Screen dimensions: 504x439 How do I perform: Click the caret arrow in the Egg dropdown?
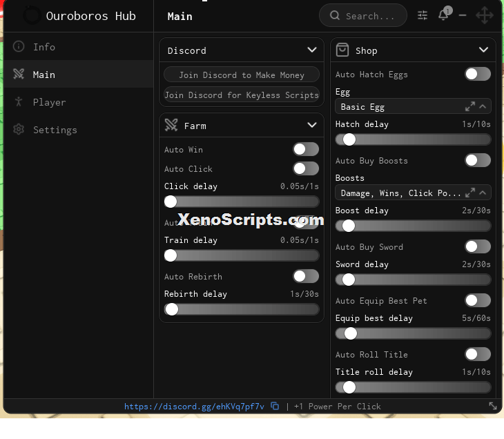click(x=483, y=106)
